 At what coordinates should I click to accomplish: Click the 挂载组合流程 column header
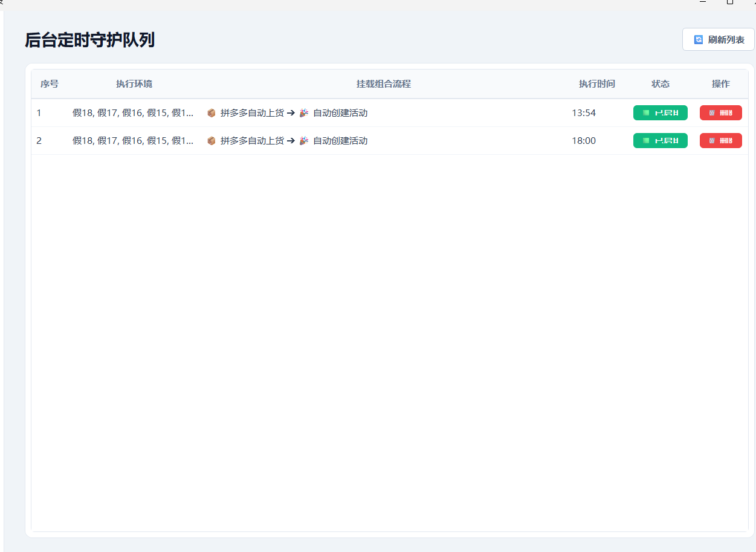tap(384, 84)
